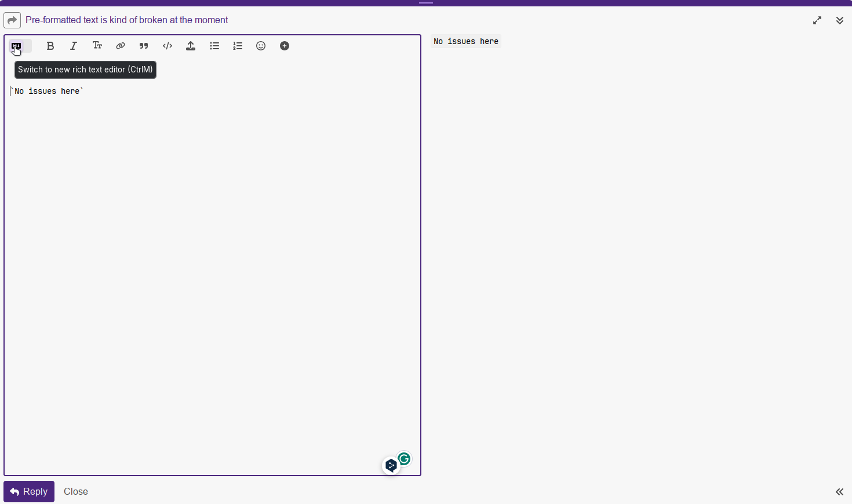Apply bold formatting
This screenshot has width=852, height=504.
50,46
